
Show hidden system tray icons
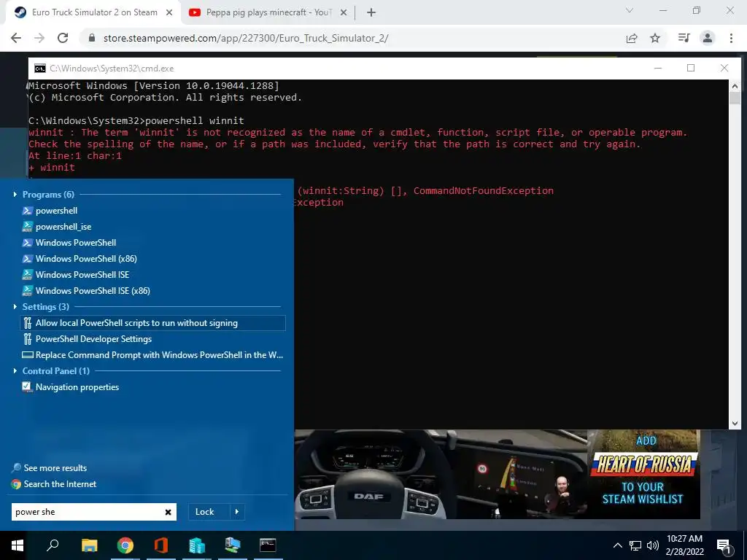[x=617, y=545]
